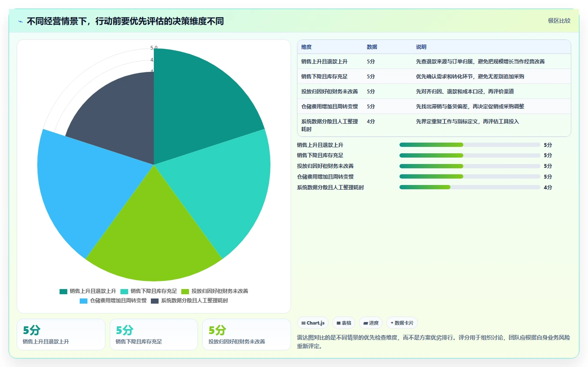Viewport: 588px width, 367px height.
Task: Select table cell 投放归因好但财务未改善
Action: click(330, 92)
